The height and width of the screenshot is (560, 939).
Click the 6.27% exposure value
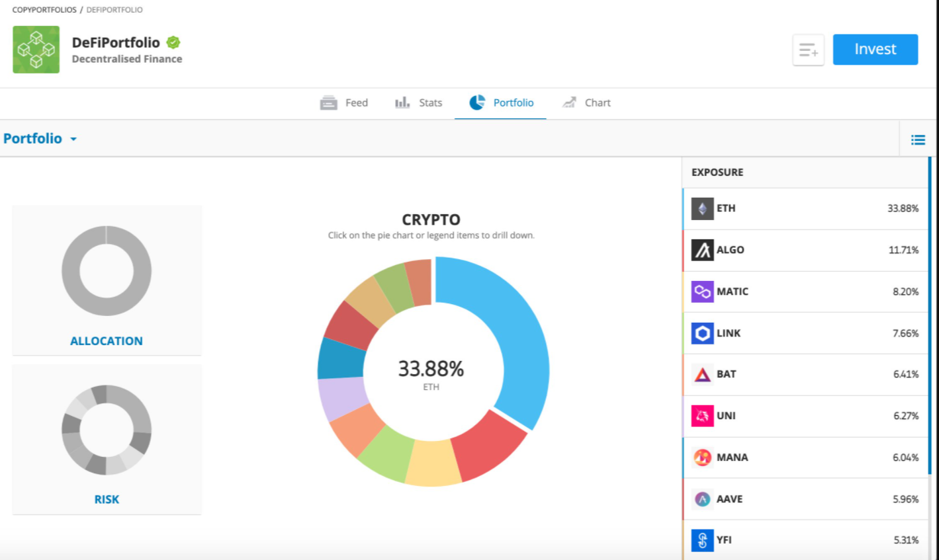[906, 416]
